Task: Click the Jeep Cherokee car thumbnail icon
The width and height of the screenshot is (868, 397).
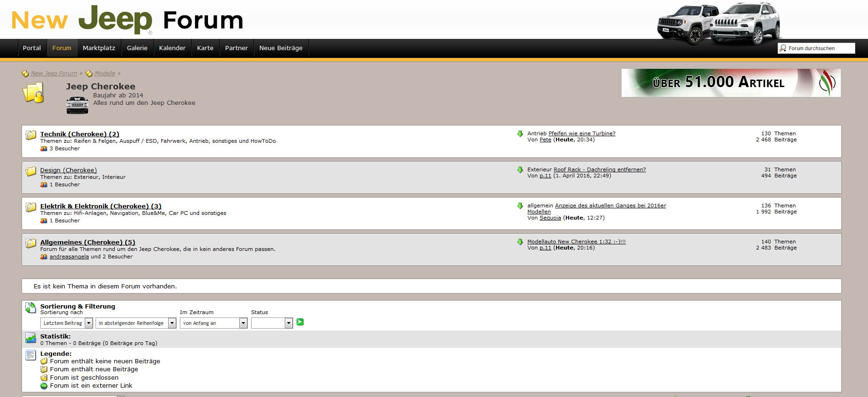Action: pos(77,105)
